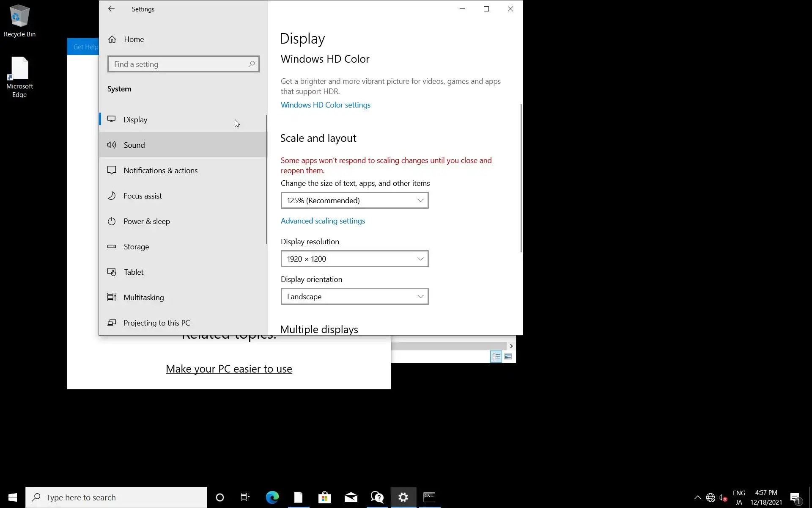Click the search magnifier in Find a setting
Screen dimensions: 812x508
coord(252,64)
